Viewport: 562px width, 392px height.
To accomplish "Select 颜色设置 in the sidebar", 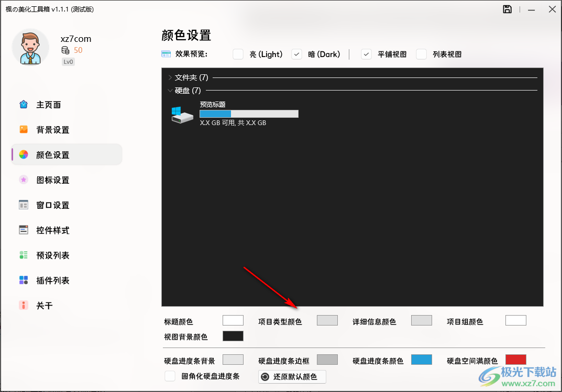I will coord(67,154).
